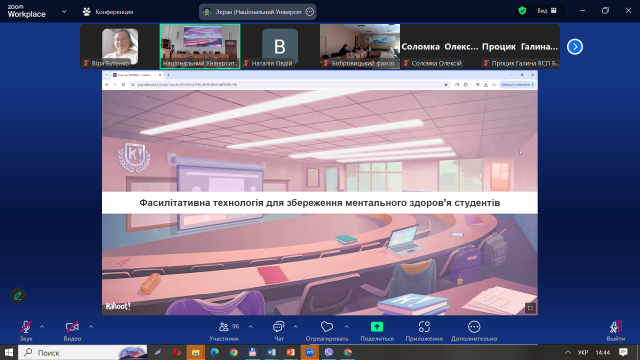
Task: Open the floppy disk app in taskbar
Action: coord(253,352)
